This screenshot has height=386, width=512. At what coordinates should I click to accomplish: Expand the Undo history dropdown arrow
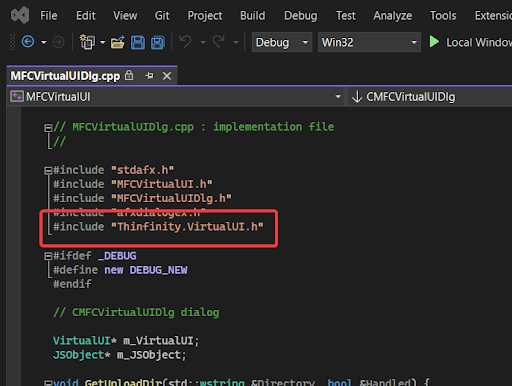coord(203,42)
